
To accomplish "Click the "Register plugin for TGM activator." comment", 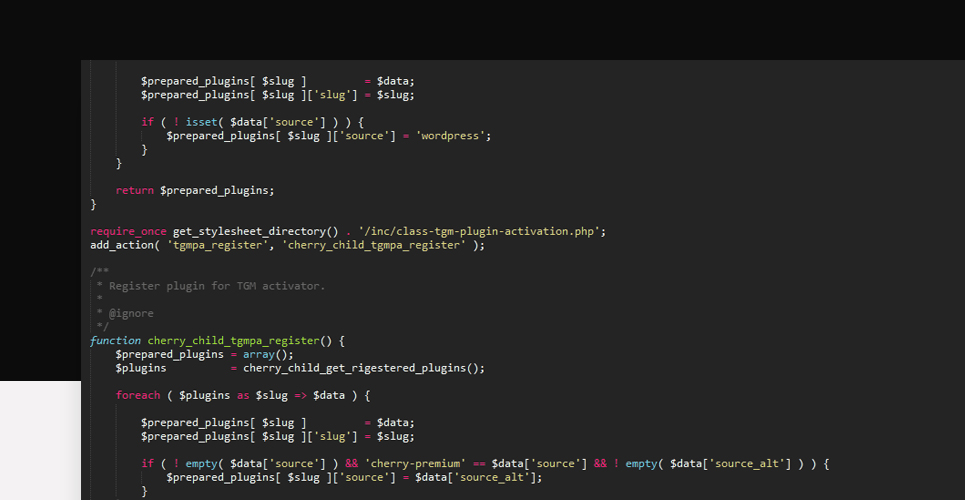I will tap(217, 286).
